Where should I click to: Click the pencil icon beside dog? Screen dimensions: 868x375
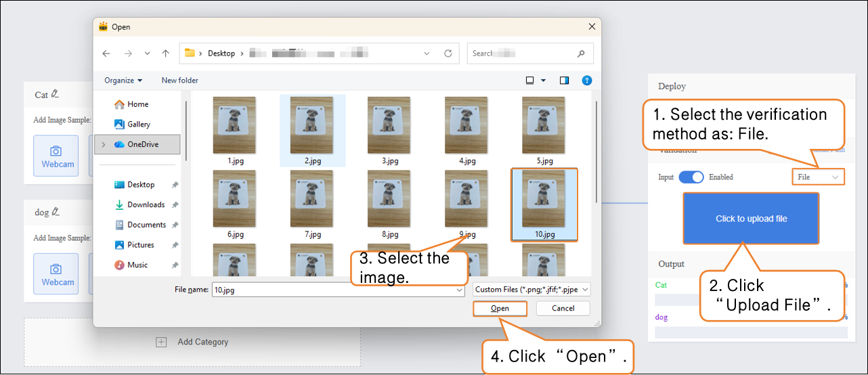tap(56, 212)
